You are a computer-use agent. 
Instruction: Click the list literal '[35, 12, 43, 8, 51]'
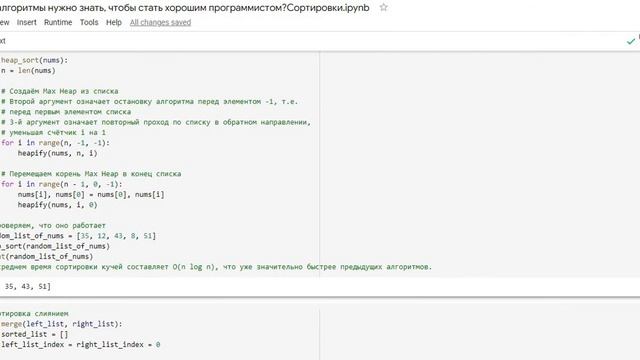pyautogui.click(x=116, y=236)
